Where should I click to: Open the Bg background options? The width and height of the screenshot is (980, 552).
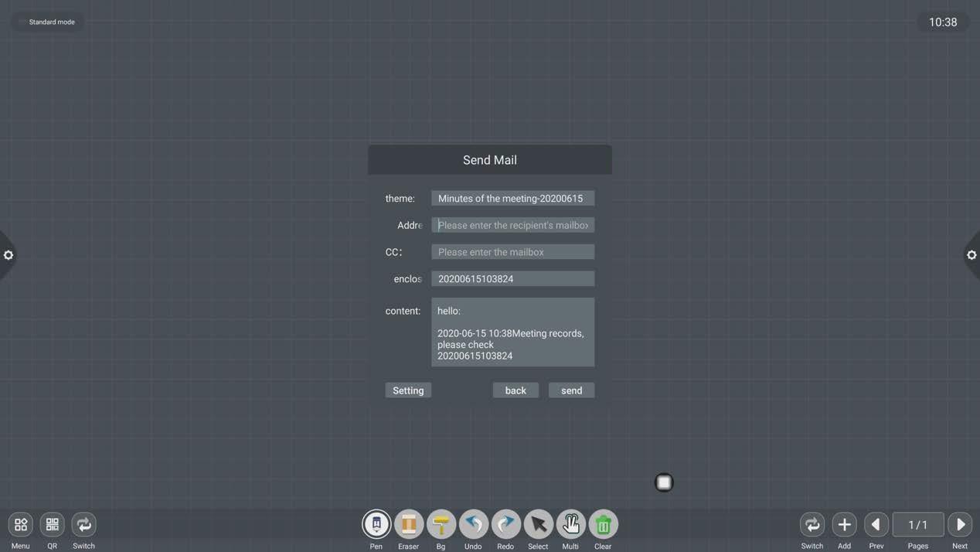(x=441, y=524)
